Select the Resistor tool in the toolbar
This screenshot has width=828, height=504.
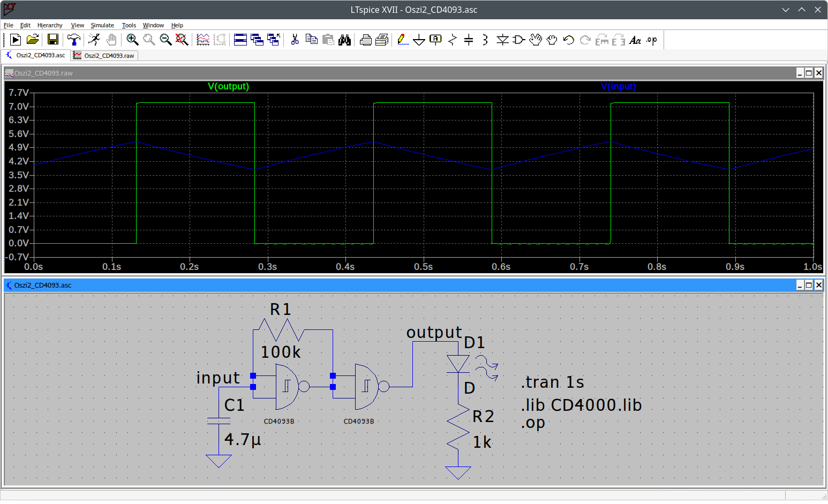coord(453,40)
